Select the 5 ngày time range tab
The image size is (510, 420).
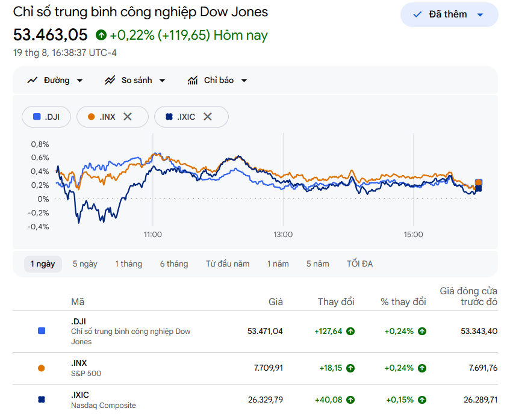pyautogui.click(x=85, y=264)
